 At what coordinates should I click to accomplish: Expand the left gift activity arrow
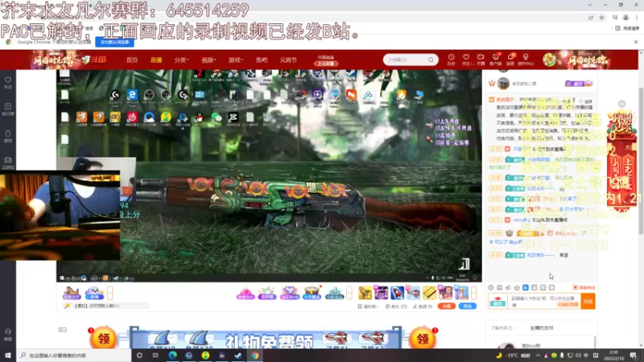point(109,293)
